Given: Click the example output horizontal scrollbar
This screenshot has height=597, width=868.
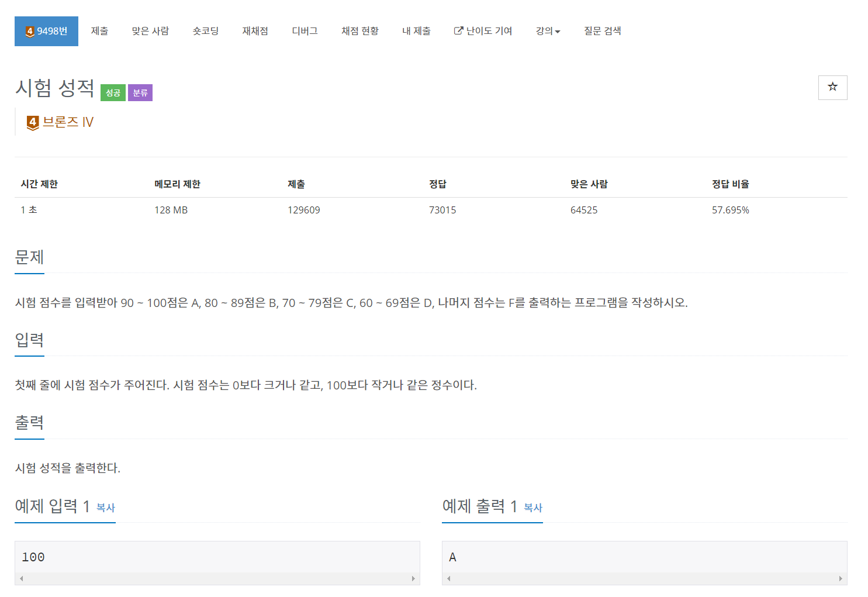Looking at the screenshot, I should coord(645,578).
